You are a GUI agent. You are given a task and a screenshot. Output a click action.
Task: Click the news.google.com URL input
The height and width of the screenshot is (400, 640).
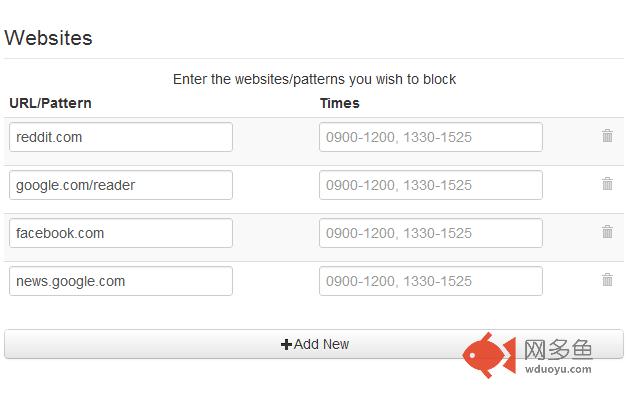coord(121,281)
